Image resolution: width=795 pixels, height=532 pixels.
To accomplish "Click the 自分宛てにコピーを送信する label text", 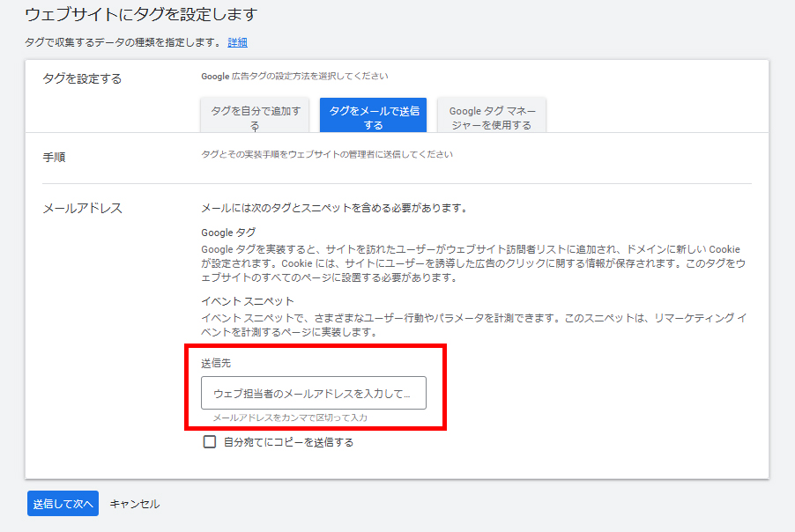I will click(288, 442).
